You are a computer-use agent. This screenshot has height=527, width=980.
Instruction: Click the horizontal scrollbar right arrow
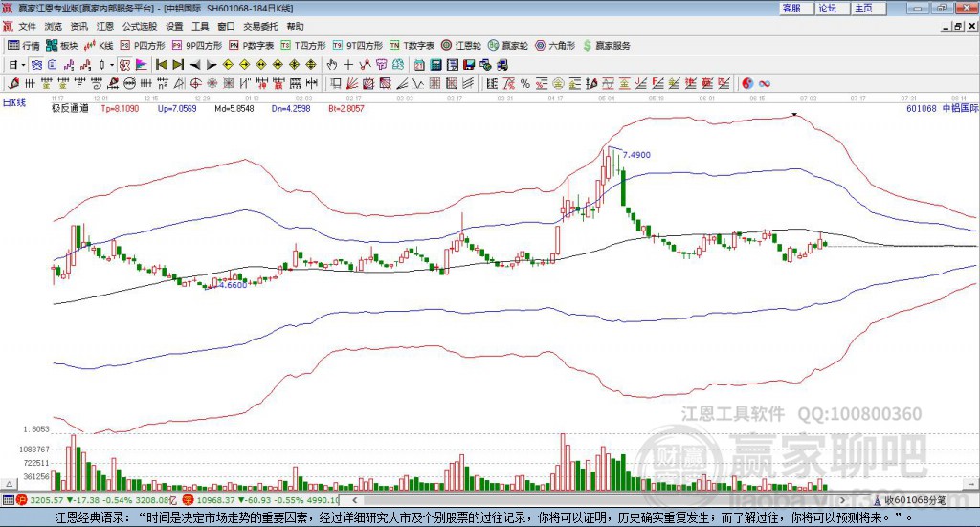coord(842,500)
